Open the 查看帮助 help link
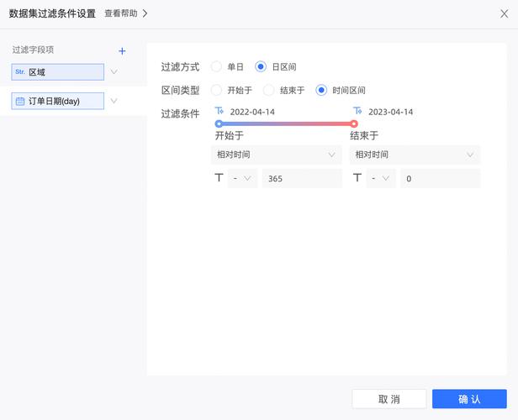This screenshot has width=518, height=420. pyautogui.click(x=121, y=13)
